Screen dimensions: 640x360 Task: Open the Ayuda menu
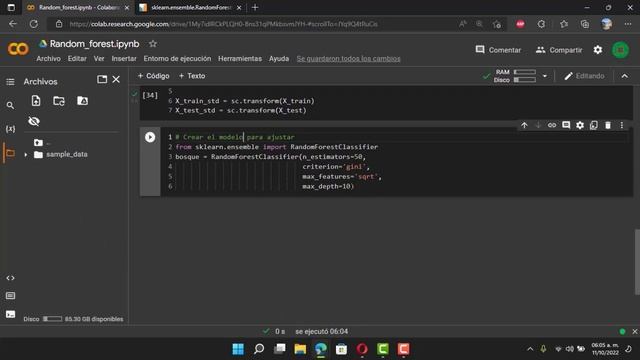[x=279, y=59]
